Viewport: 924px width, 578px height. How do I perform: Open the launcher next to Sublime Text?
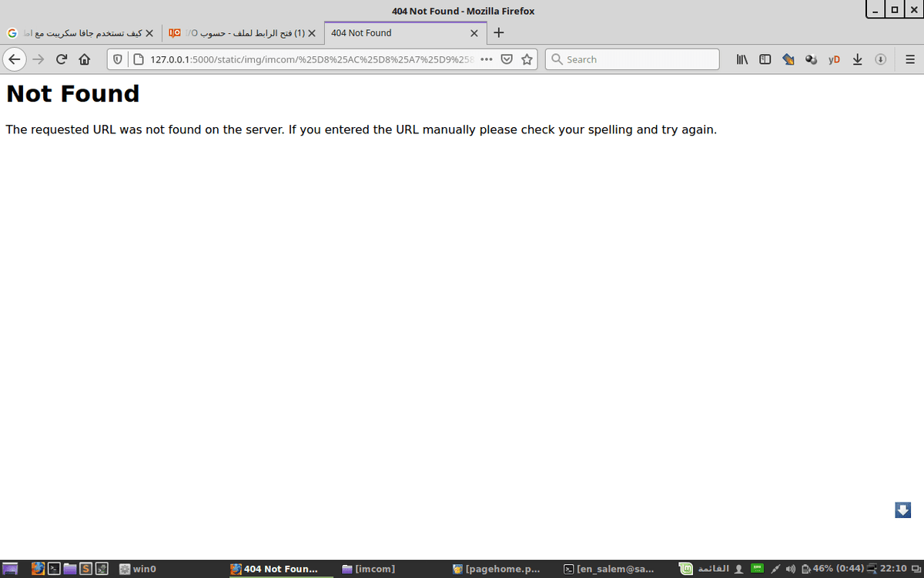tap(101, 569)
